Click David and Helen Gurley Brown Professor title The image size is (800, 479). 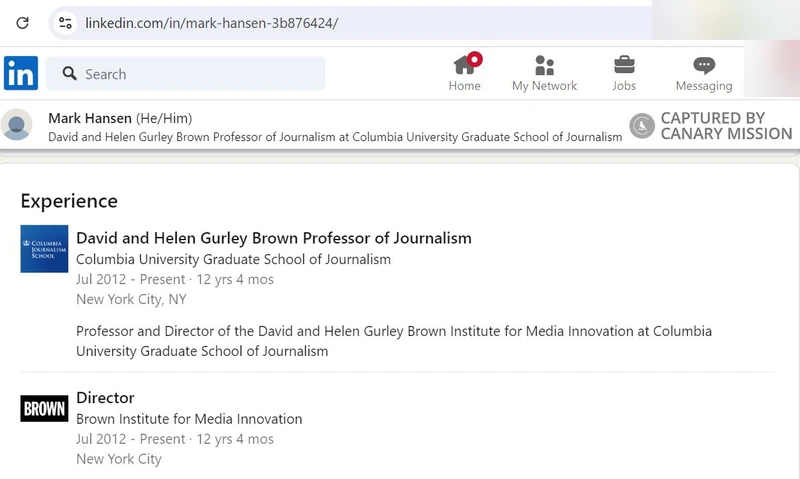[273, 238]
